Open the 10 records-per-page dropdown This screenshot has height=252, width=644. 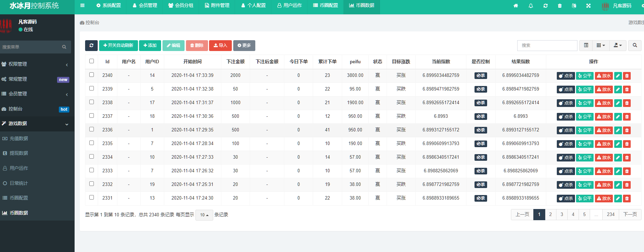pyautogui.click(x=204, y=215)
